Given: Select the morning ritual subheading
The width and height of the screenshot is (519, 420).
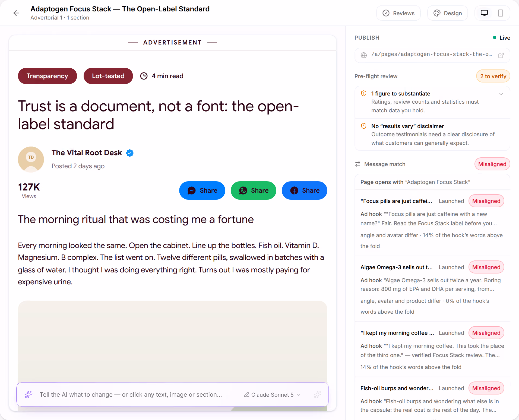Looking at the screenshot, I should pyautogui.click(x=136, y=219).
